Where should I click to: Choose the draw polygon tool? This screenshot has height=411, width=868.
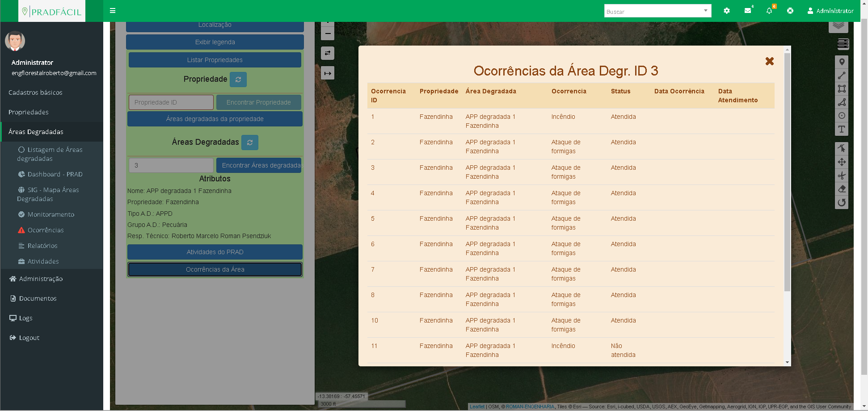click(x=842, y=102)
